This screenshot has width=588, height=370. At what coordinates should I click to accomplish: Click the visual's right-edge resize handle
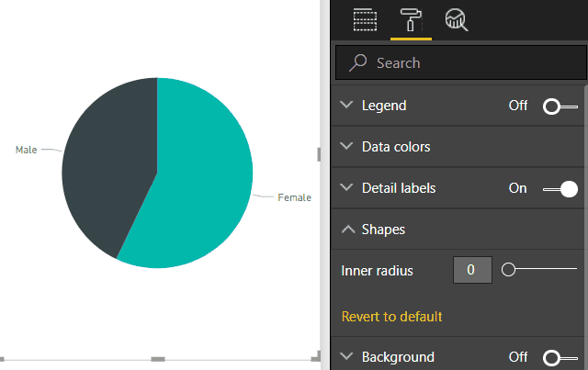(x=319, y=154)
